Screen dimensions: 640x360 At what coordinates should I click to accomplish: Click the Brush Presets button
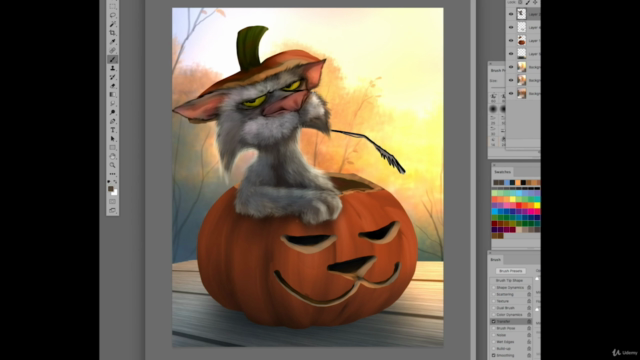511,271
